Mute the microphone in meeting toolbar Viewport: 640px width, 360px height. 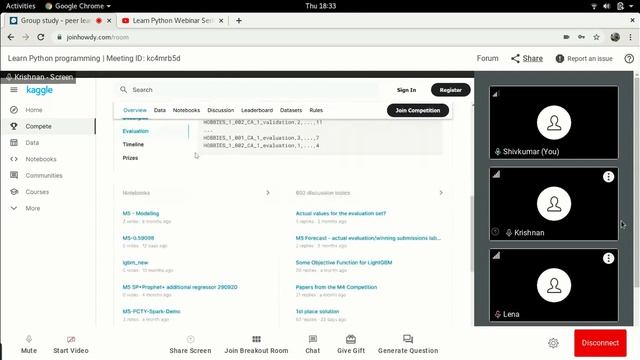click(29, 344)
